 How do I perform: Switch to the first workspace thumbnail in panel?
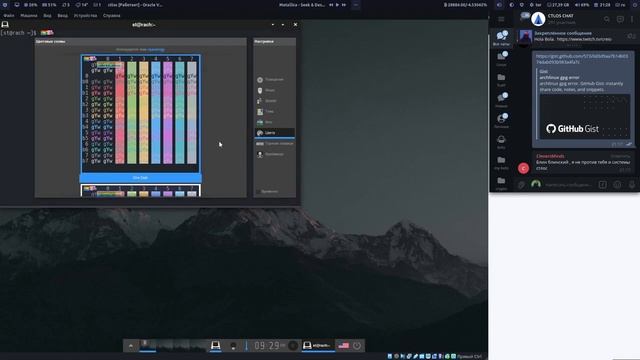[x=147, y=345]
